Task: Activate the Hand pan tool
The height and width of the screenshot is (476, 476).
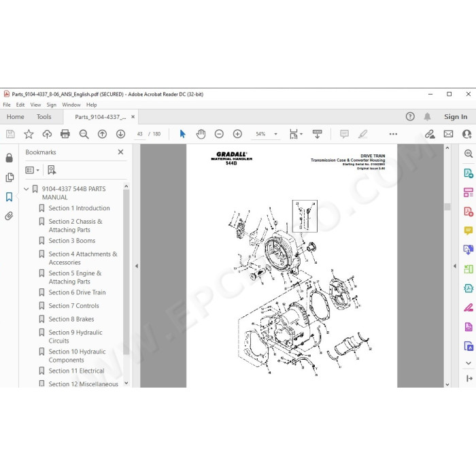Action: tap(201, 134)
